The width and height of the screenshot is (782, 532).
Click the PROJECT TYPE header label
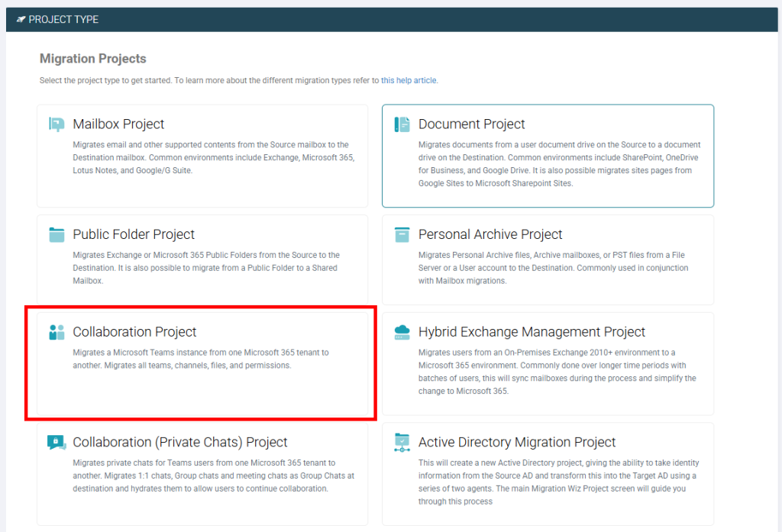click(63, 19)
